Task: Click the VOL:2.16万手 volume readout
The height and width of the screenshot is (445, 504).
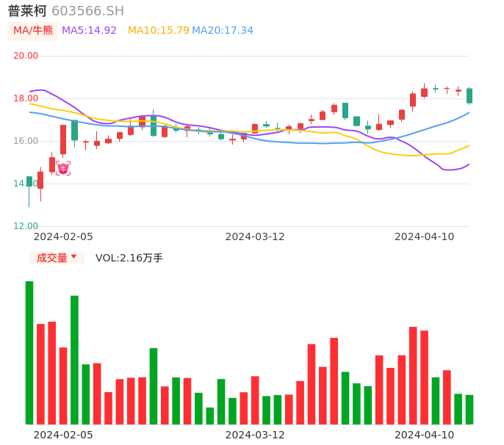Action: pos(129,258)
